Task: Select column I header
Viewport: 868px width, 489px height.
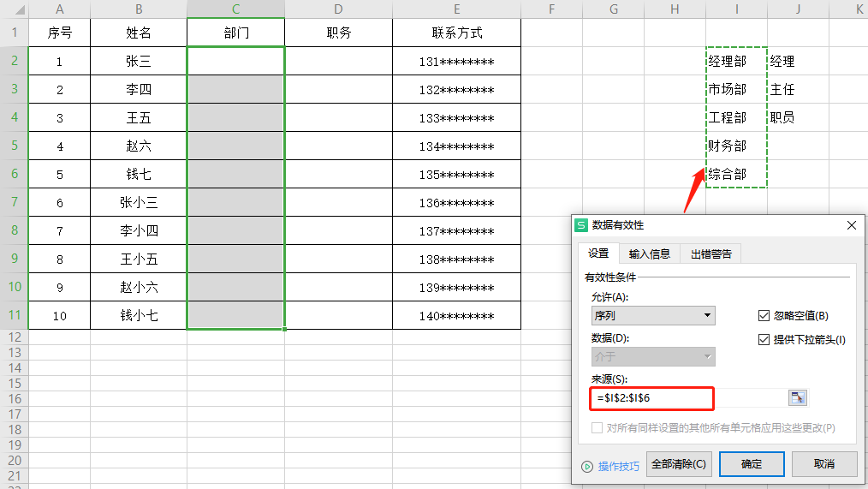Action: tap(736, 9)
